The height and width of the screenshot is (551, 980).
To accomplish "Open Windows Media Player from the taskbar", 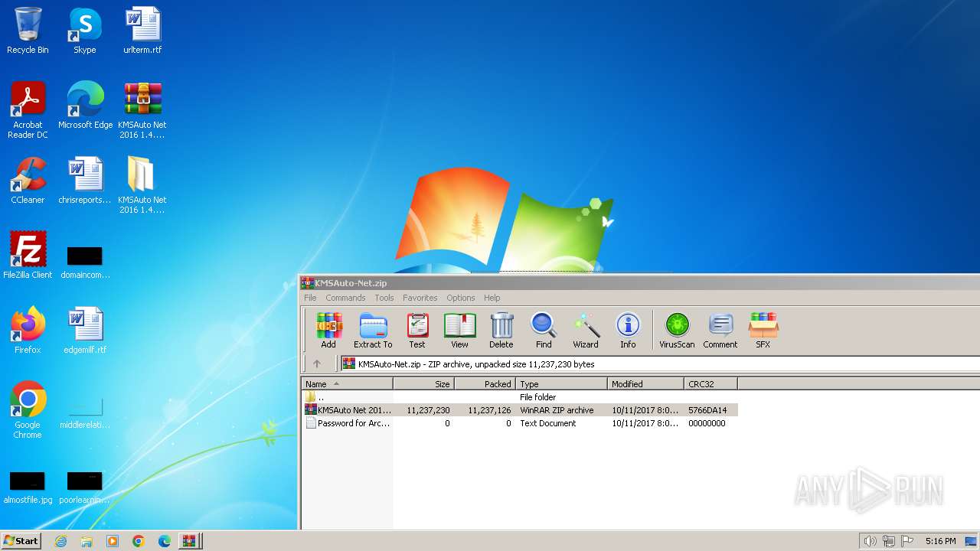I will tap(113, 541).
